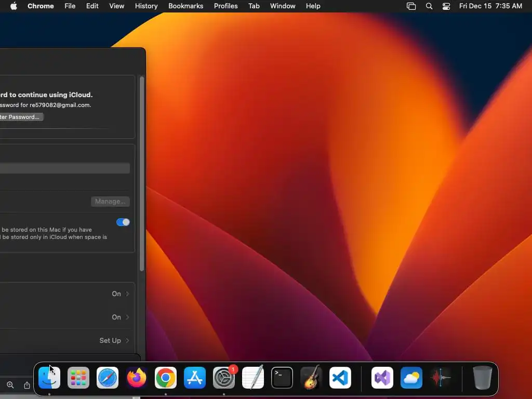
Task: Launch Visual Studio Code from Dock
Action: [x=340, y=378]
